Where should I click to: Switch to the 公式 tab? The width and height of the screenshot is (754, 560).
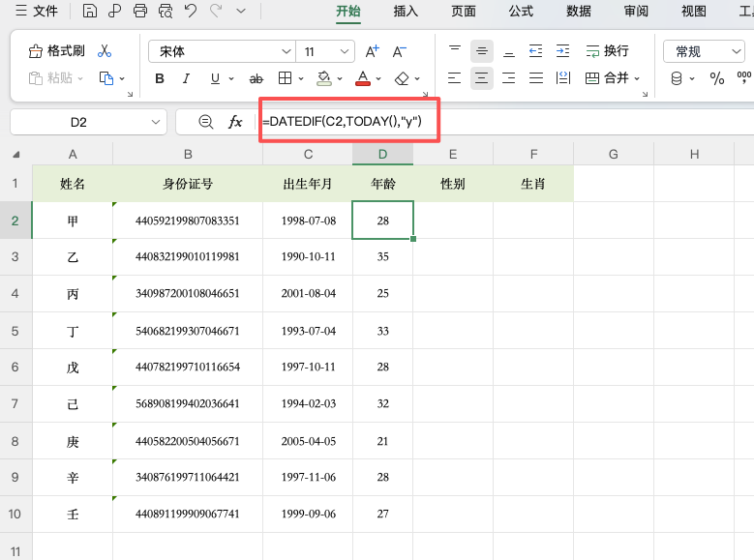pos(521,11)
